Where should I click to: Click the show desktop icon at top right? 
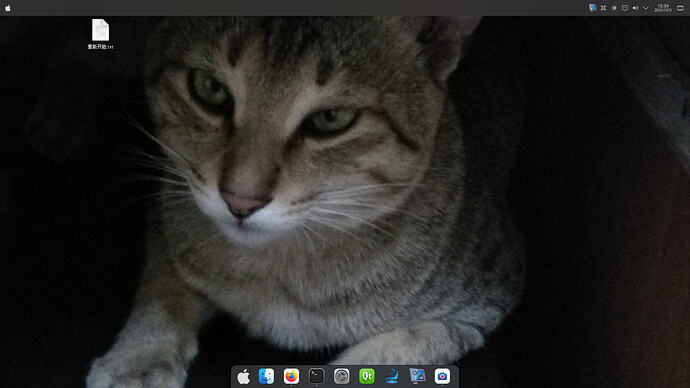[680, 8]
